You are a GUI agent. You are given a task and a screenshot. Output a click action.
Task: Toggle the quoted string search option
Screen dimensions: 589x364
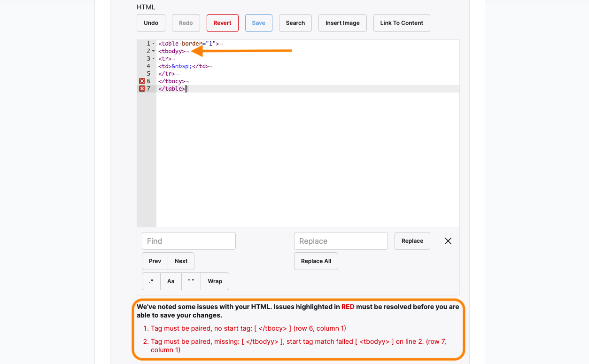[x=191, y=281]
